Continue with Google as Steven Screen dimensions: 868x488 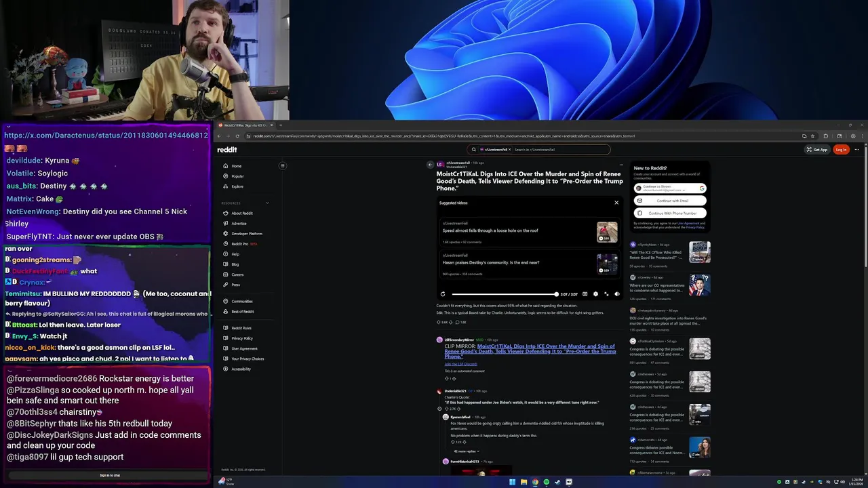[670, 188]
